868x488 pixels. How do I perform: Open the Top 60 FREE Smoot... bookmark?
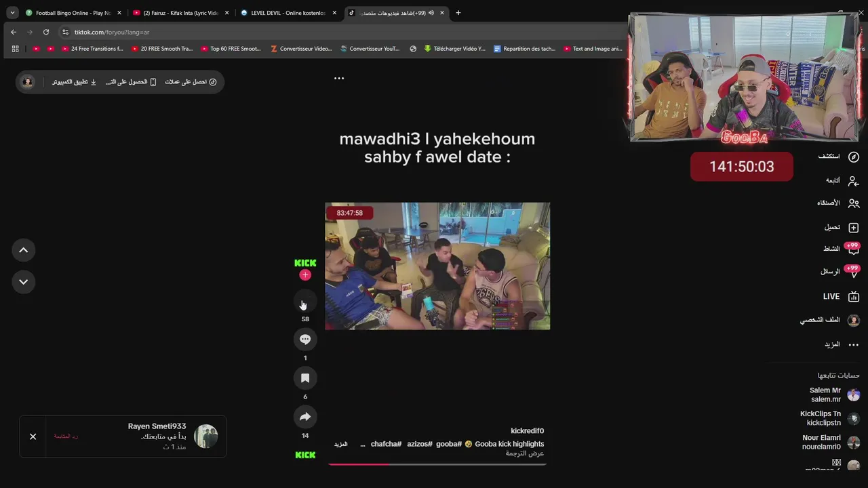tap(231, 49)
